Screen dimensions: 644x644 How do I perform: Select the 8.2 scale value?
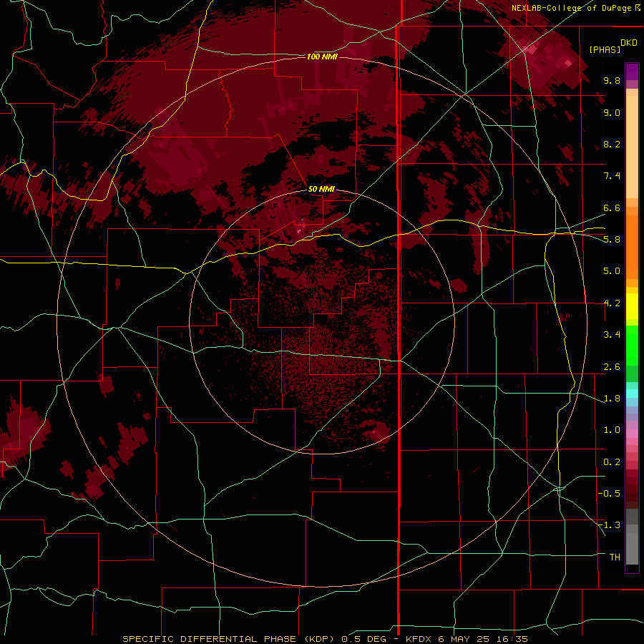coord(612,144)
